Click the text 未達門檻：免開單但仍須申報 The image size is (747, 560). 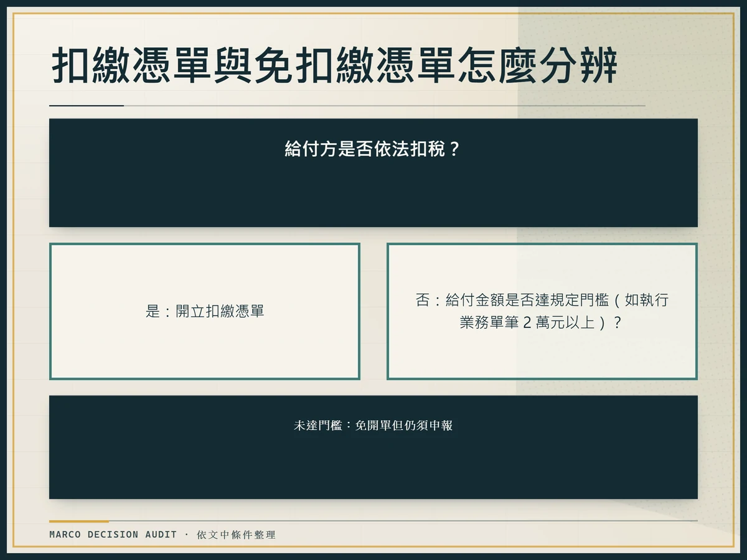tap(374, 426)
